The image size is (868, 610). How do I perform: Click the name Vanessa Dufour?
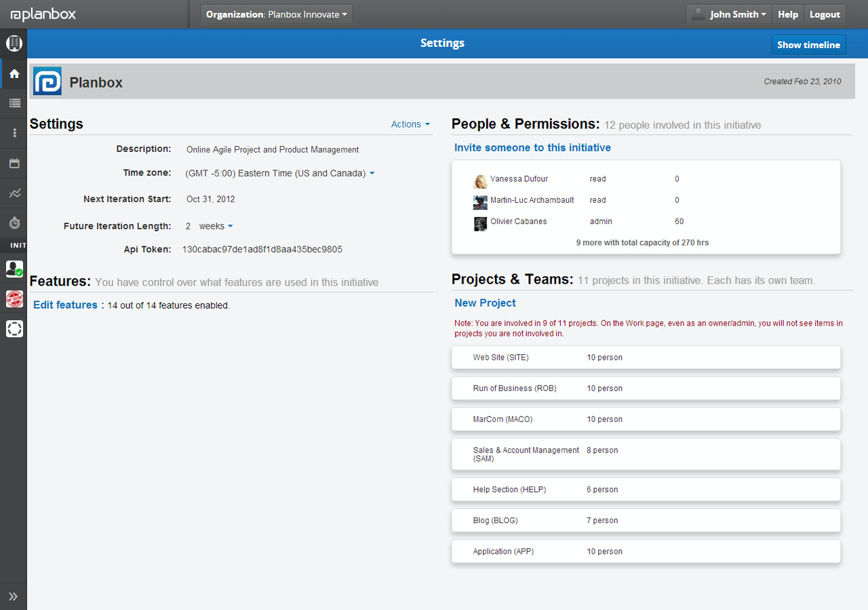click(519, 179)
